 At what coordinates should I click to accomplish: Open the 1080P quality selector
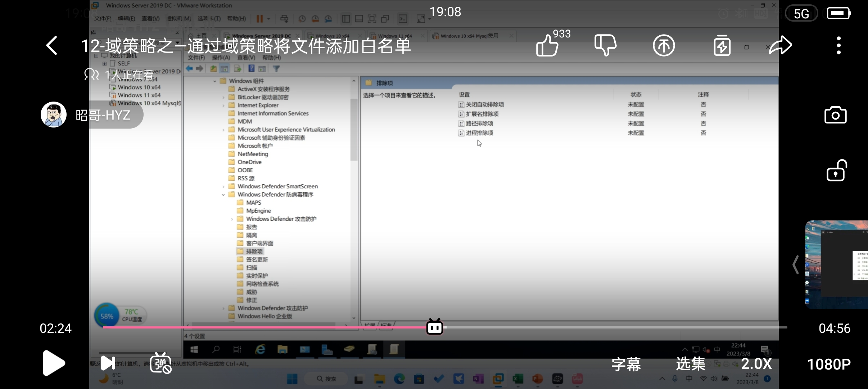829,364
